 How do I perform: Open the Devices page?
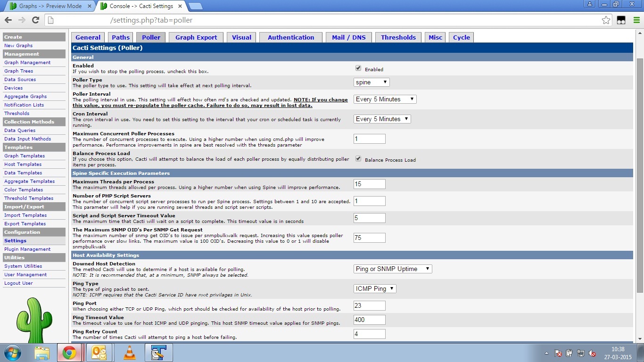click(13, 88)
